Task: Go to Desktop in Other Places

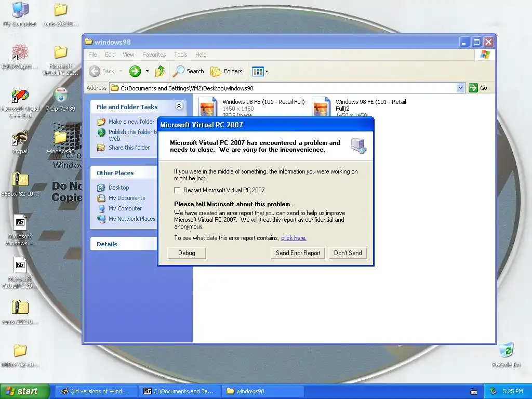Action: pyautogui.click(x=113, y=188)
